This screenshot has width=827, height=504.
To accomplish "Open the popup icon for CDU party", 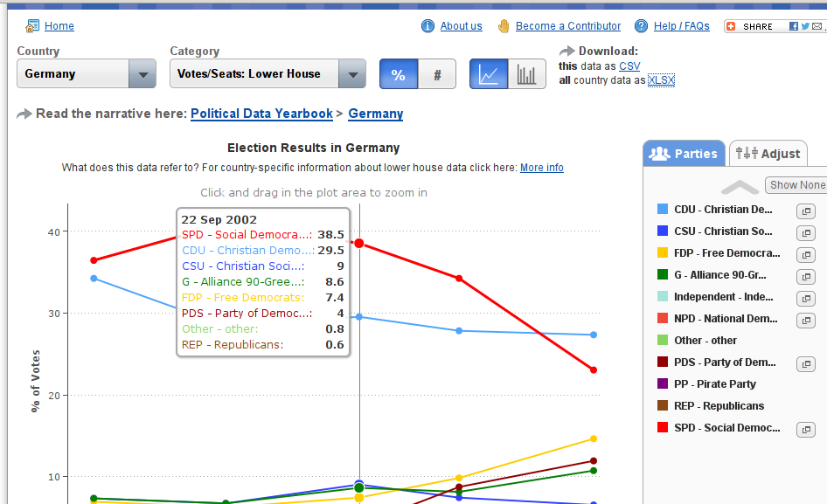I will point(806,211).
